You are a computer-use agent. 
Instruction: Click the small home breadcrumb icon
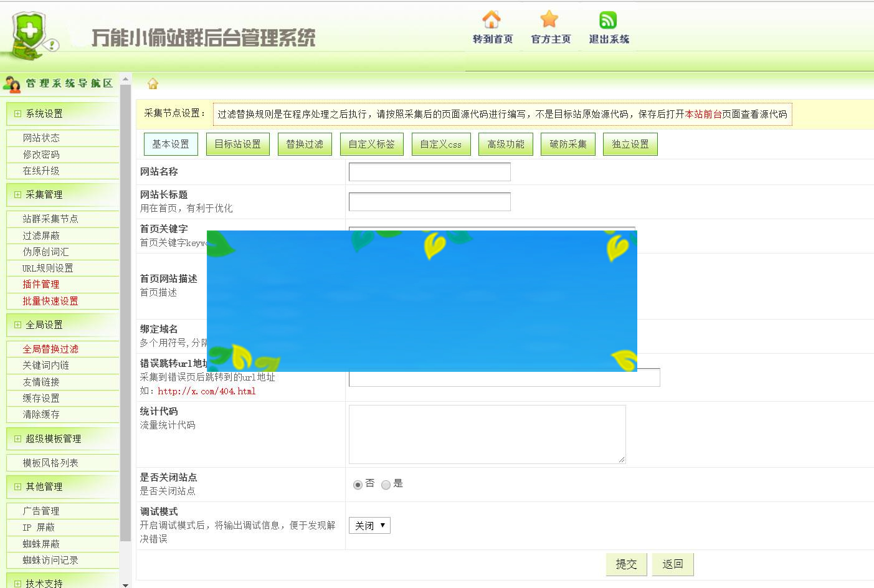click(153, 84)
